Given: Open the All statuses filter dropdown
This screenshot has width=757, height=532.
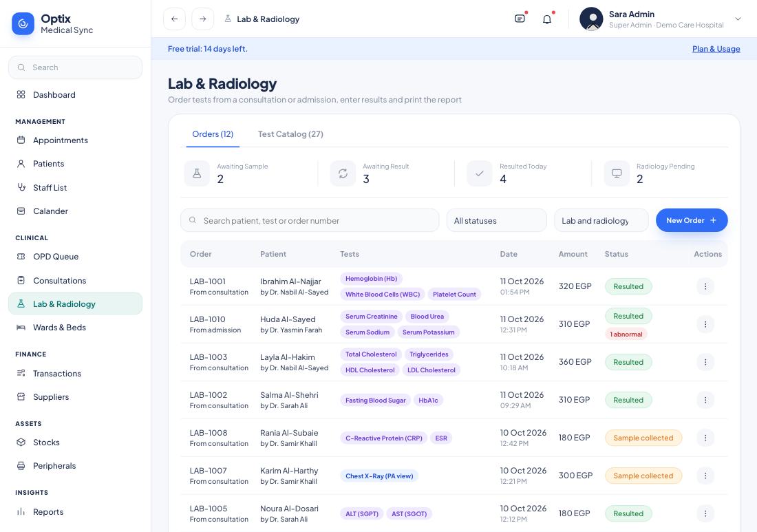Looking at the screenshot, I should (x=496, y=221).
